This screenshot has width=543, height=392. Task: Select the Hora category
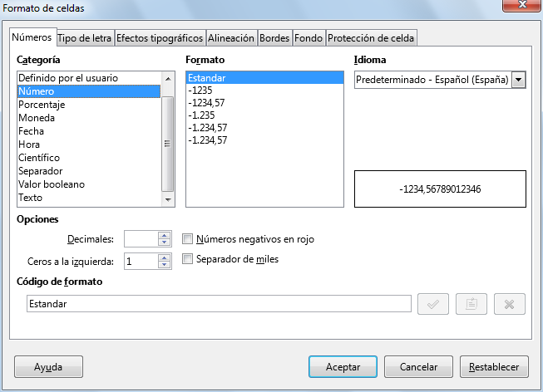pyautogui.click(x=89, y=145)
